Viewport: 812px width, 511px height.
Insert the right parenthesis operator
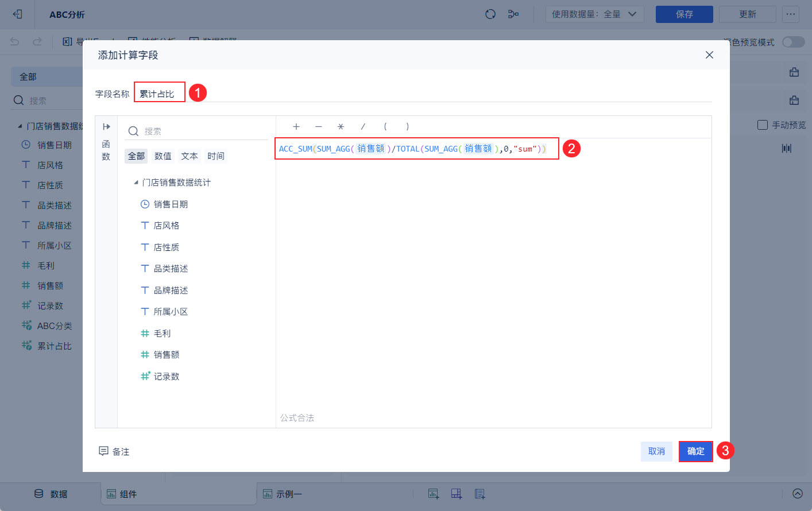(x=408, y=127)
